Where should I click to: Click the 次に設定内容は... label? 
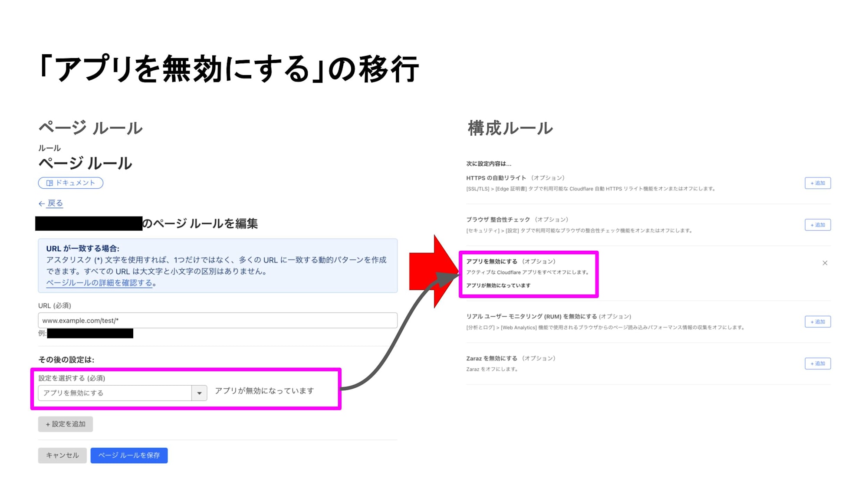click(489, 164)
